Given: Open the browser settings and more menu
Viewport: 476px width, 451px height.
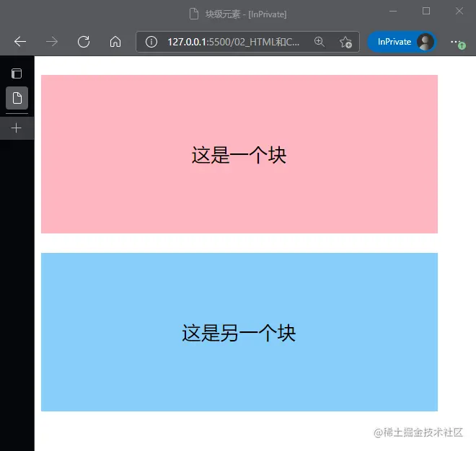Looking at the screenshot, I should (x=457, y=43).
